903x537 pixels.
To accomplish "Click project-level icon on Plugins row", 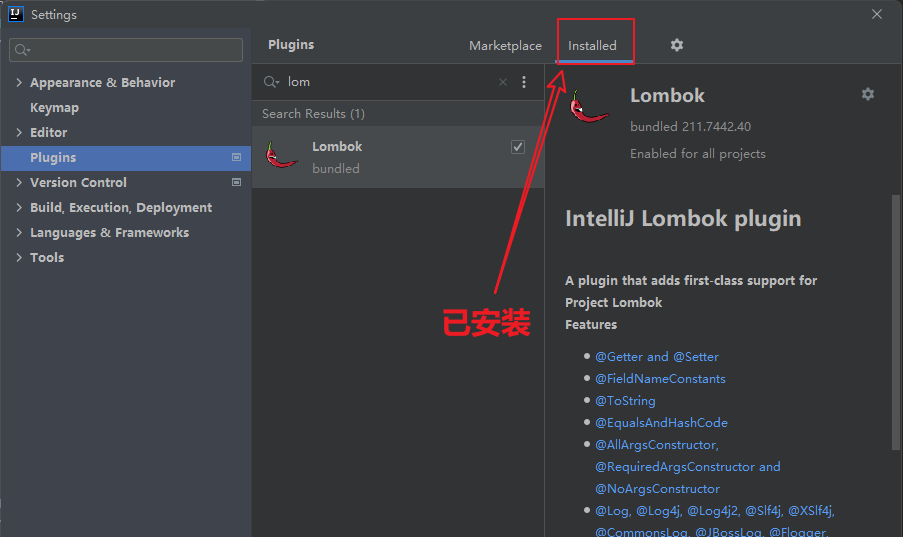I will point(236,157).
